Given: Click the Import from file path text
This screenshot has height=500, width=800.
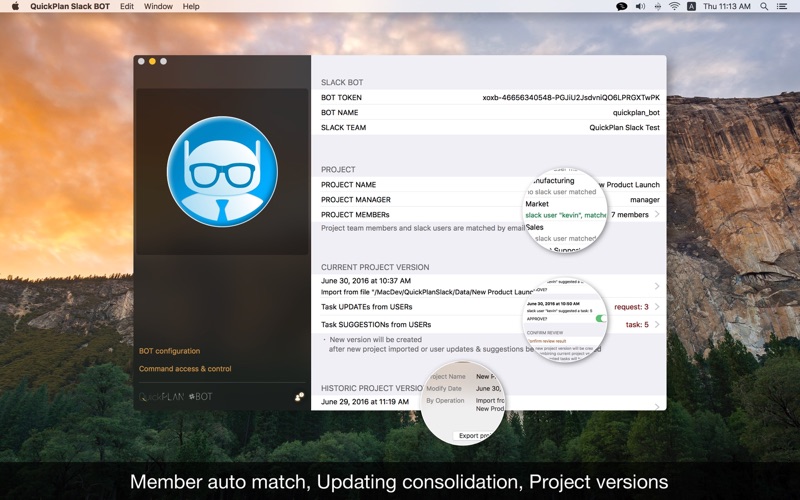Looking at the screenshot, I should (x=428, y=292).
